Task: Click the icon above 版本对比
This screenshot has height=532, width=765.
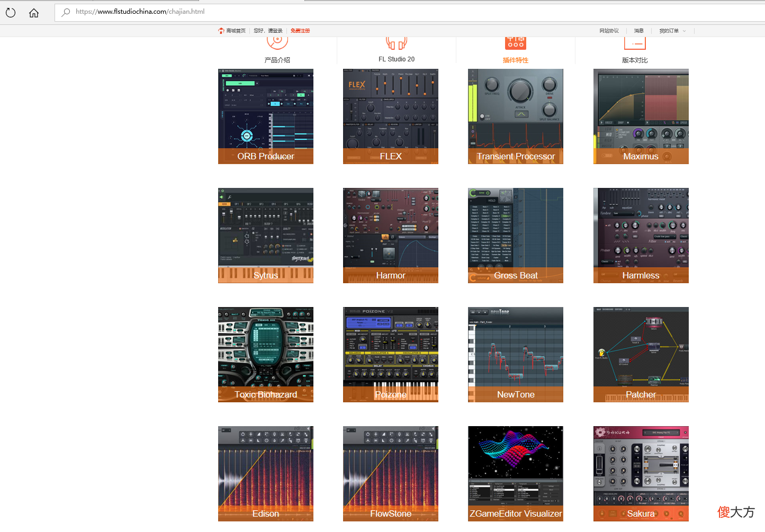Action: (x=635, y=43)
